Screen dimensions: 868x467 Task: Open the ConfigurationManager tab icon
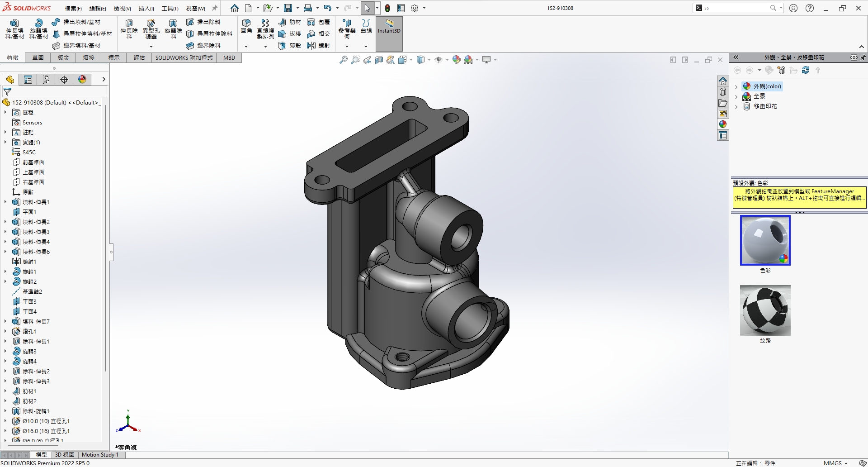coord(46,80)
